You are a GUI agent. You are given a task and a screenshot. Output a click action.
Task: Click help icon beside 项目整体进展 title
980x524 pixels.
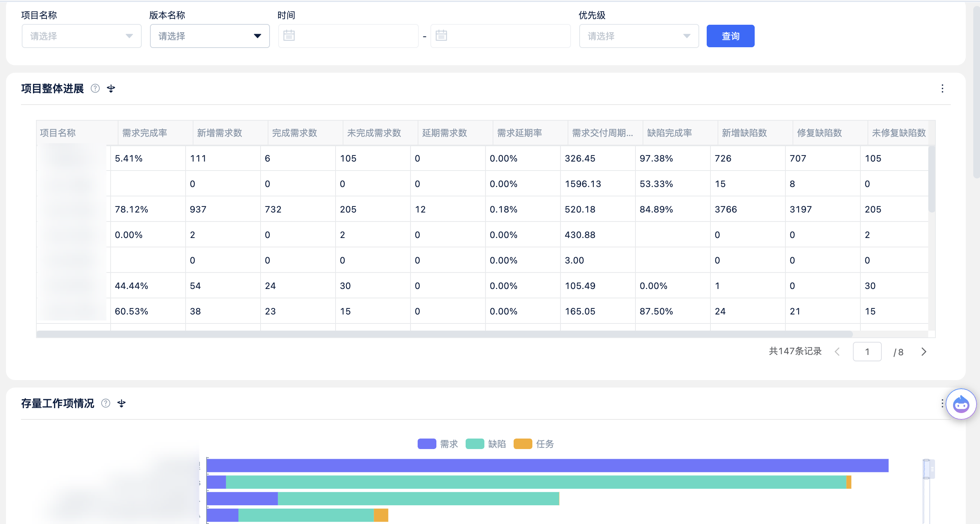click(95, 88)
